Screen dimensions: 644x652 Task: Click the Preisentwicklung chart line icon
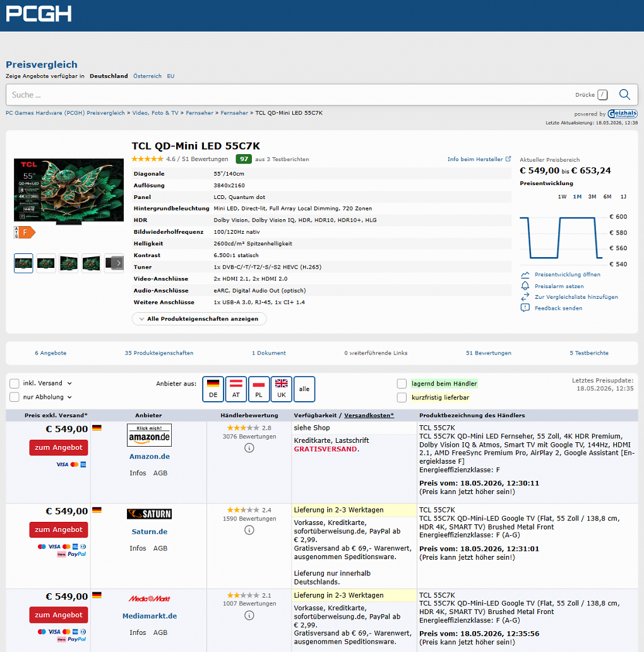tap(525, 275)
